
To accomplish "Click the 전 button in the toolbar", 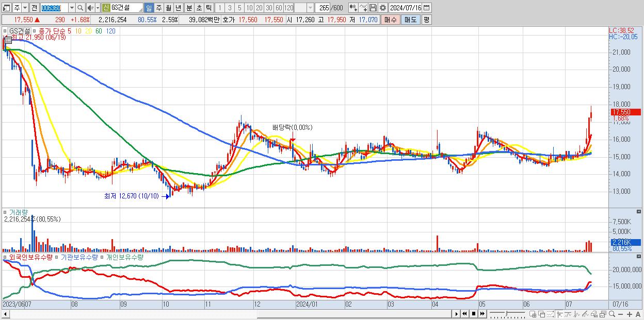I will pos(34,8).
